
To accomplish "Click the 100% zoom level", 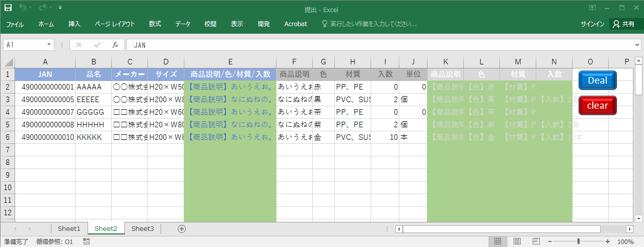I will 625,242.
